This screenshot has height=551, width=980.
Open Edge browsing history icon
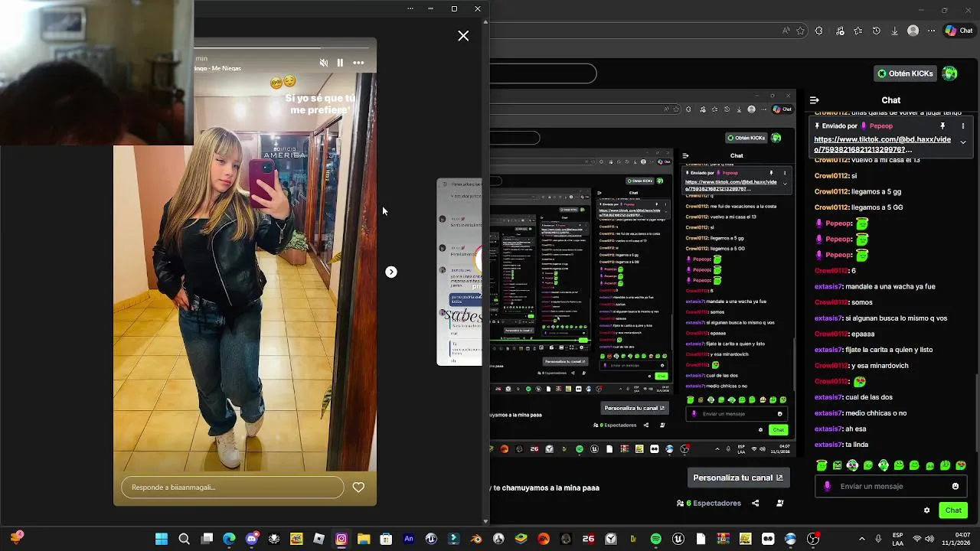(877, 31)
